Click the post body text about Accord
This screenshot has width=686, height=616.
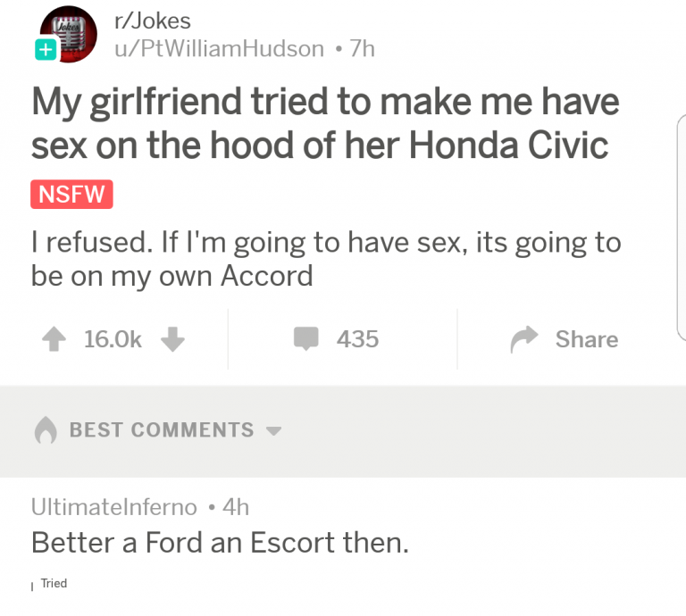point(326,259)
